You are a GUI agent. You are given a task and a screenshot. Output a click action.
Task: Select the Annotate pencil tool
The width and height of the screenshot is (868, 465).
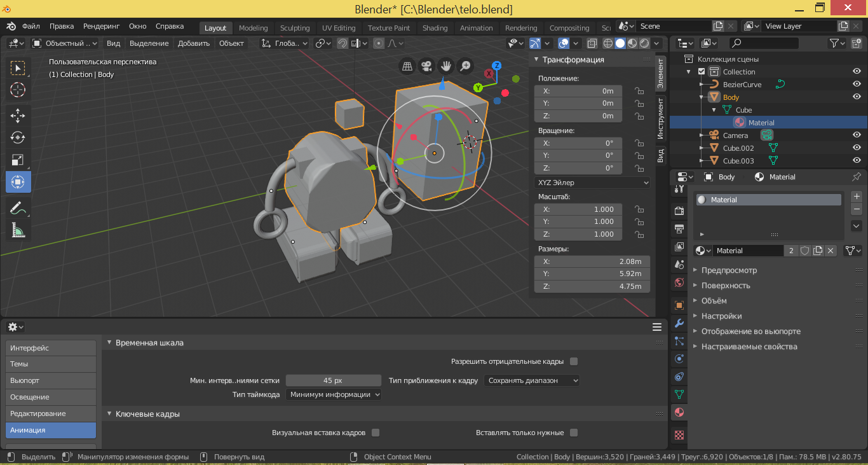point(18,207)
